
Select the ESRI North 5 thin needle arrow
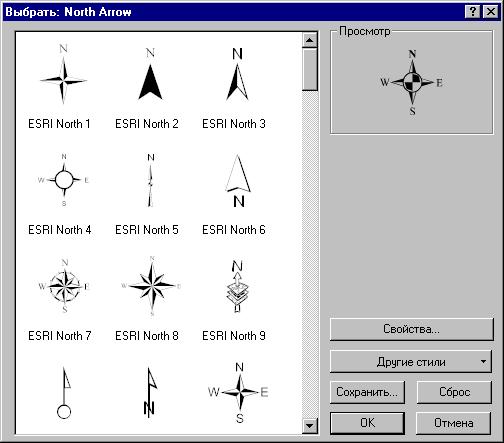pyautogui.click(x=151, y=180)
